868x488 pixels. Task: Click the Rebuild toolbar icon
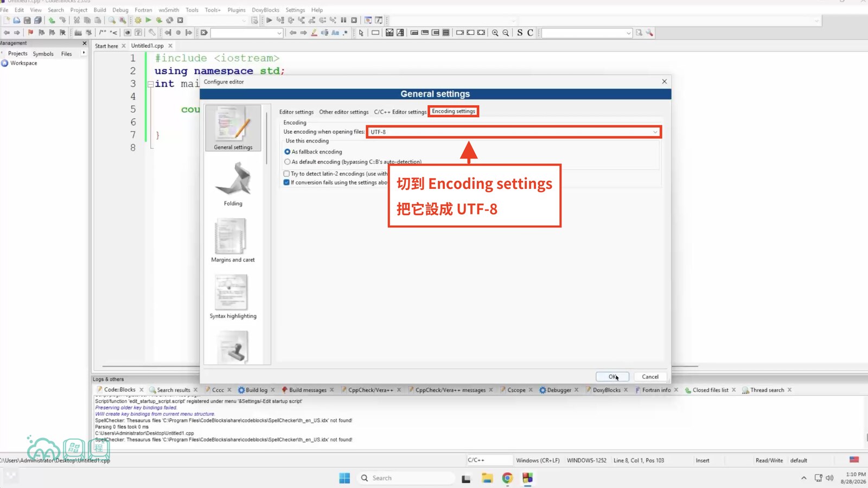tap(170, 20)
